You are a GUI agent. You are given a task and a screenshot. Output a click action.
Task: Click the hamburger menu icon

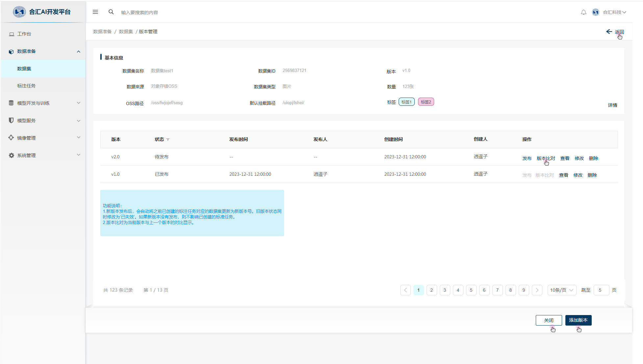(x=95, y=12)
